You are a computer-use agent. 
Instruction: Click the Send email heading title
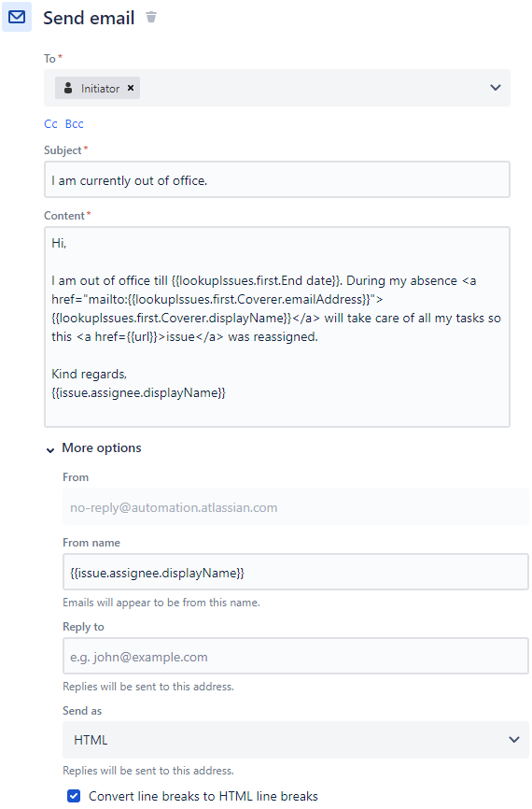89,18
